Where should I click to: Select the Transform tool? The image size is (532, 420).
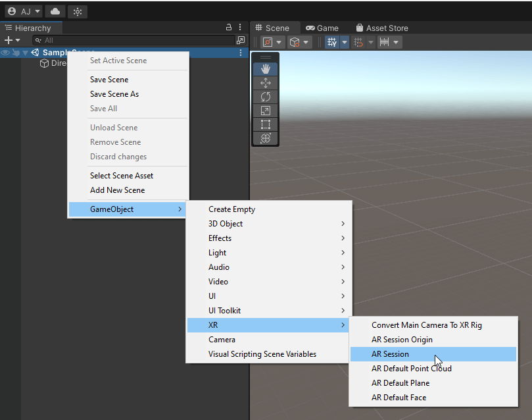point(265,138)
